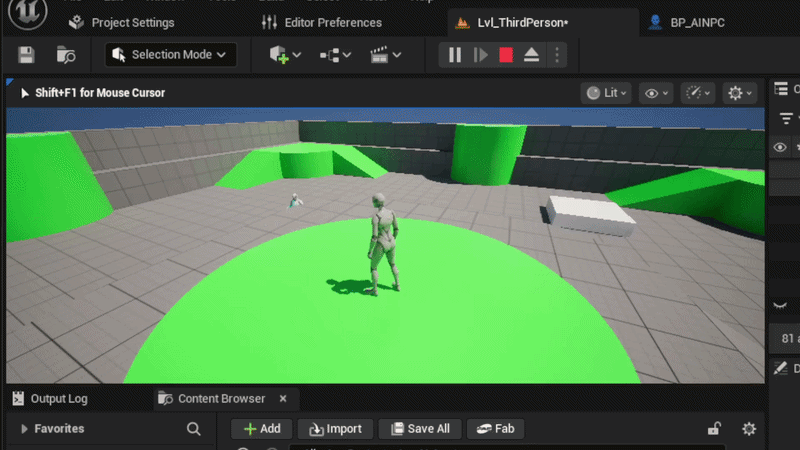This screenshot has height=450, width=800.
Task: Stop the play session with red square
Action: tap(506, 55)
